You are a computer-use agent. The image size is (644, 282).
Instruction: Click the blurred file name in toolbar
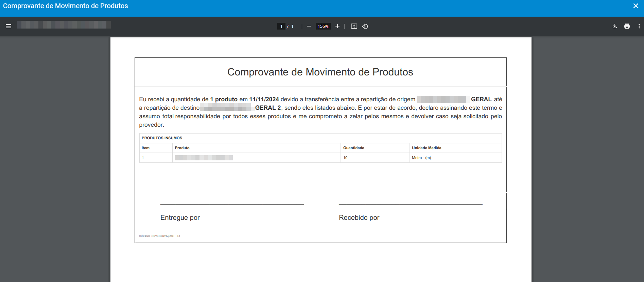[x=64, y=24]
